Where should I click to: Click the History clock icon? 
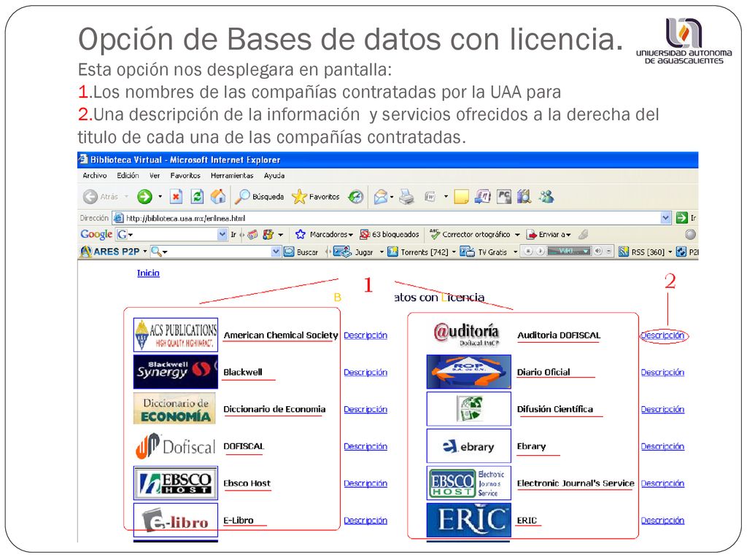click(355, 196)
